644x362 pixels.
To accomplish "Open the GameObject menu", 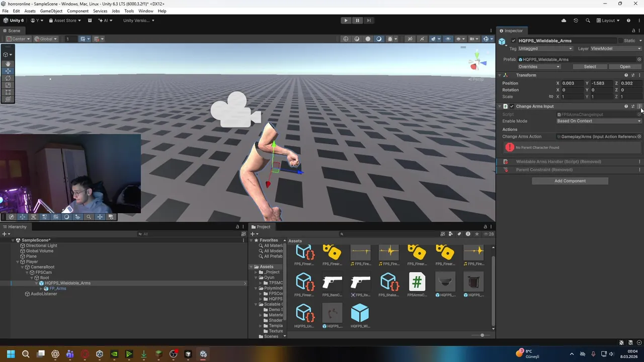I will (51, 11).
